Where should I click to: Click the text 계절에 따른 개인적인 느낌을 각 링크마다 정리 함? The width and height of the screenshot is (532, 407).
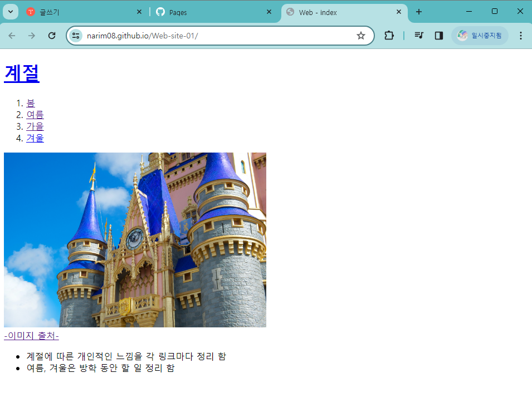126,356
